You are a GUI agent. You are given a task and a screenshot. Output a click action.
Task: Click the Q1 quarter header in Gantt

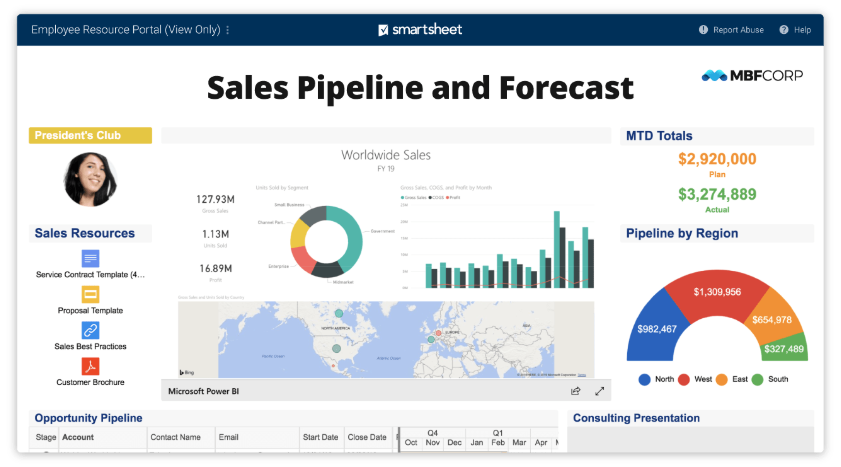tap(498, 433)
